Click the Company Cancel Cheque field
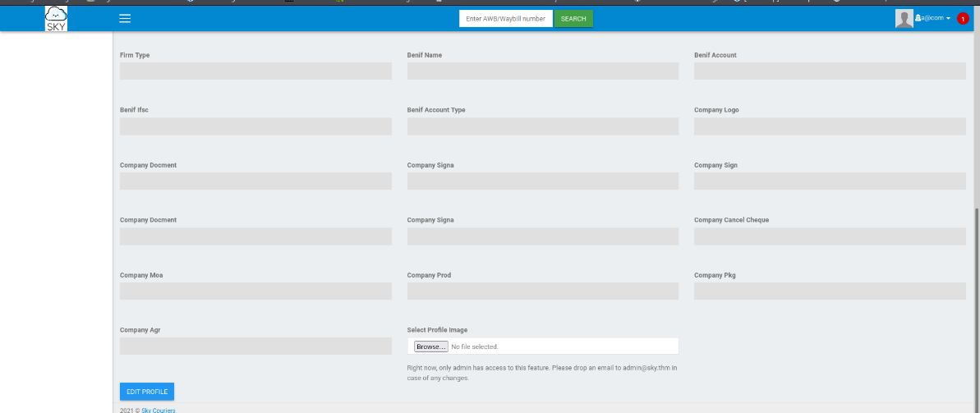This screenshot has width=980, height=413. tap(830, 236)
